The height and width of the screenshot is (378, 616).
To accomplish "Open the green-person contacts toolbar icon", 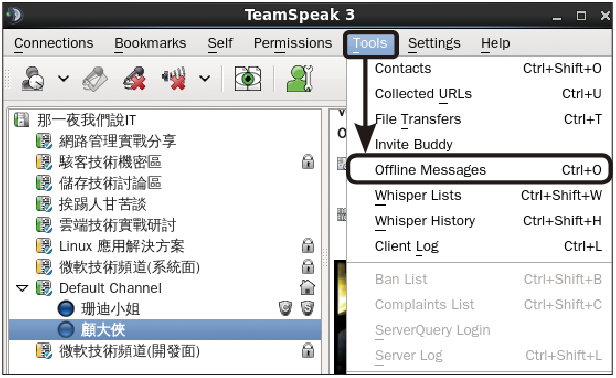I will coord(300,79).
